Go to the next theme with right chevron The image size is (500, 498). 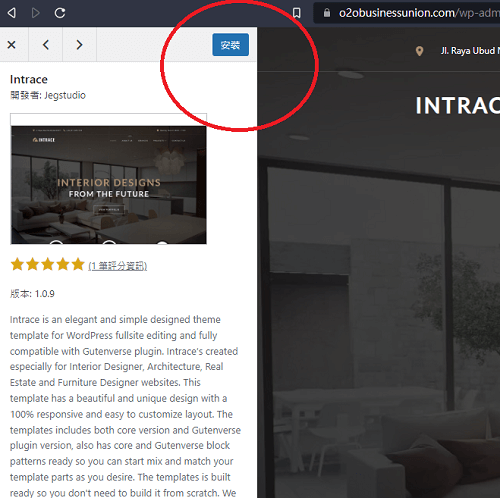[79, 45]
